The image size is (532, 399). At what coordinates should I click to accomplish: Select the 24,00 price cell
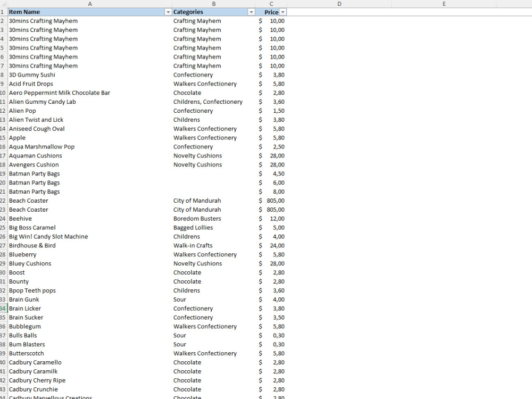271,246
